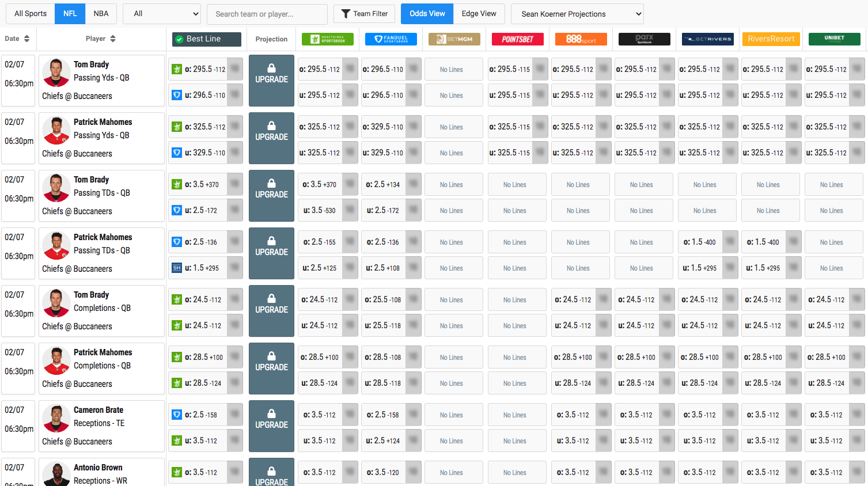Click DraftKings icon beside Brady Completions best under 24.5
This screenshot has width=868, height=486.
pos(177,325)
